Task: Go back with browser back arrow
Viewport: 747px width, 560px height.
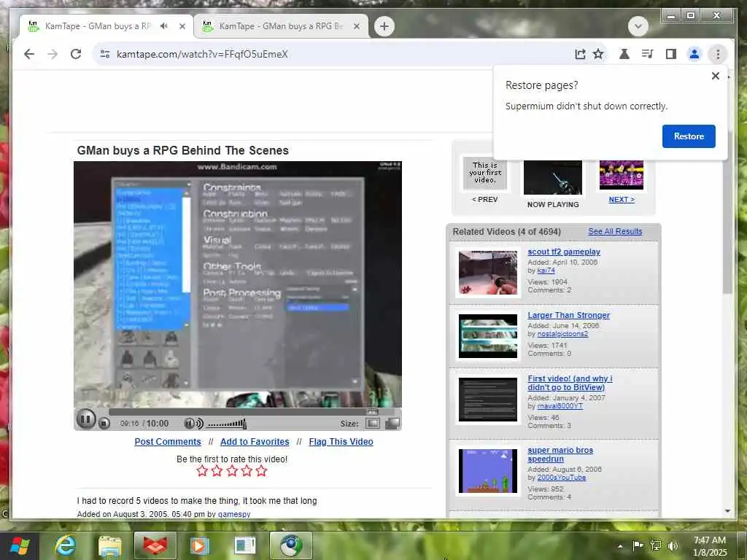Action: pyautogui.click(x=29, y=54)
